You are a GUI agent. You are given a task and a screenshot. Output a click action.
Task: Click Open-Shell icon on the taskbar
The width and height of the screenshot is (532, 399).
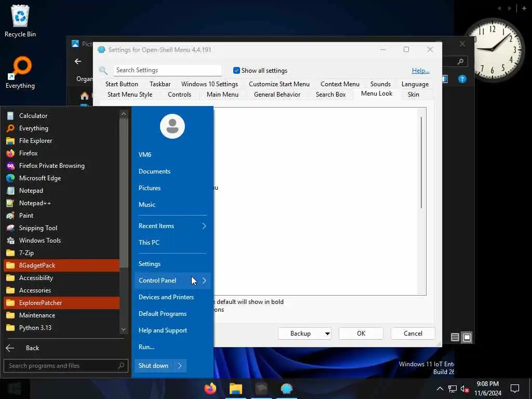287,389
